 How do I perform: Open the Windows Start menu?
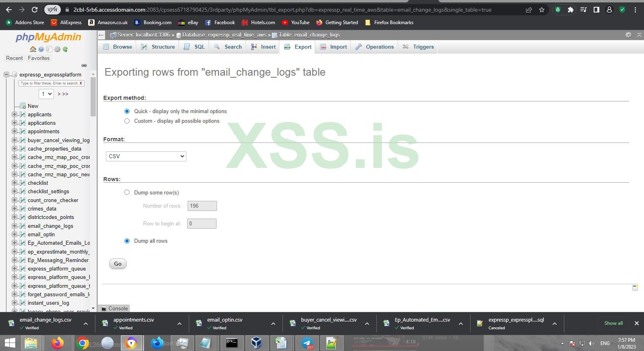10,343
